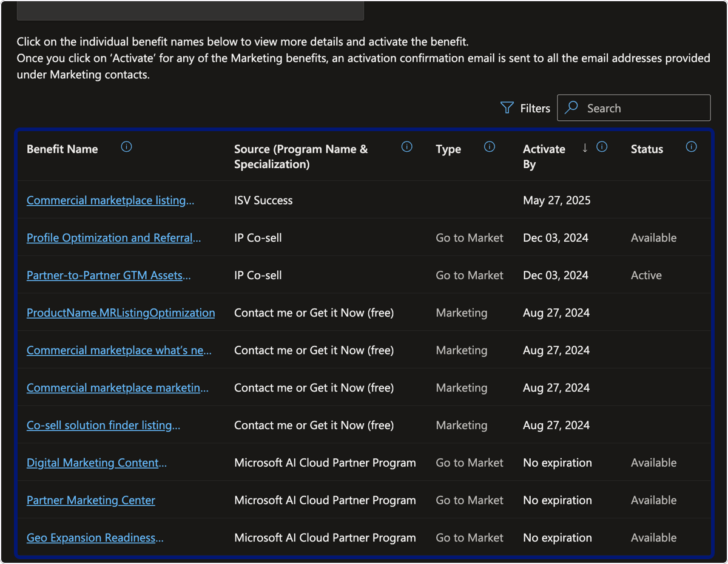Click Available status for Profile Optimization row
Screen dimensions: 728x564
point(653,238)
